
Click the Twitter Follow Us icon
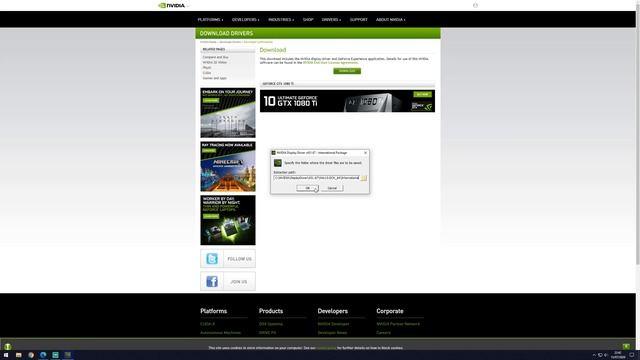(x=212, y=259)
